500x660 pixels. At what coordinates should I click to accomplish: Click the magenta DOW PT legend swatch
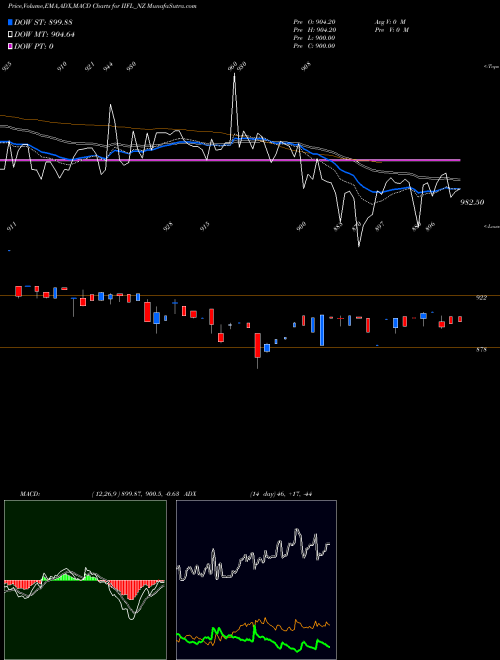(x=10, y=47)
